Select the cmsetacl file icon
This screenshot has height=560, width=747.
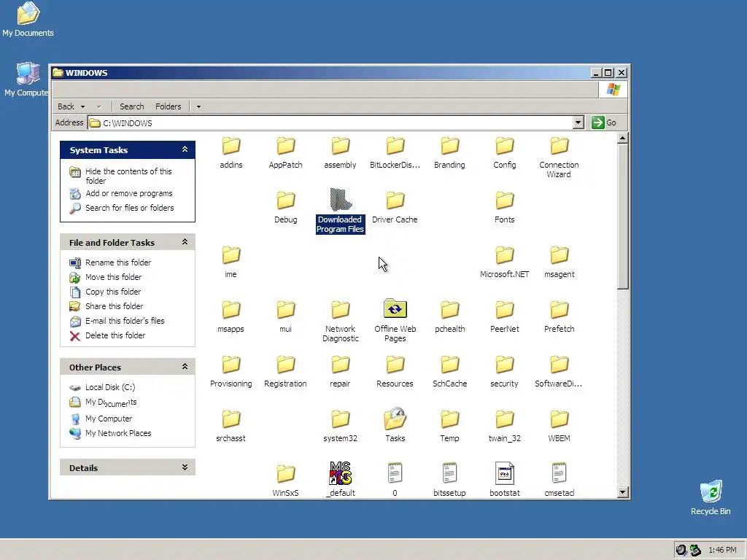559,473
